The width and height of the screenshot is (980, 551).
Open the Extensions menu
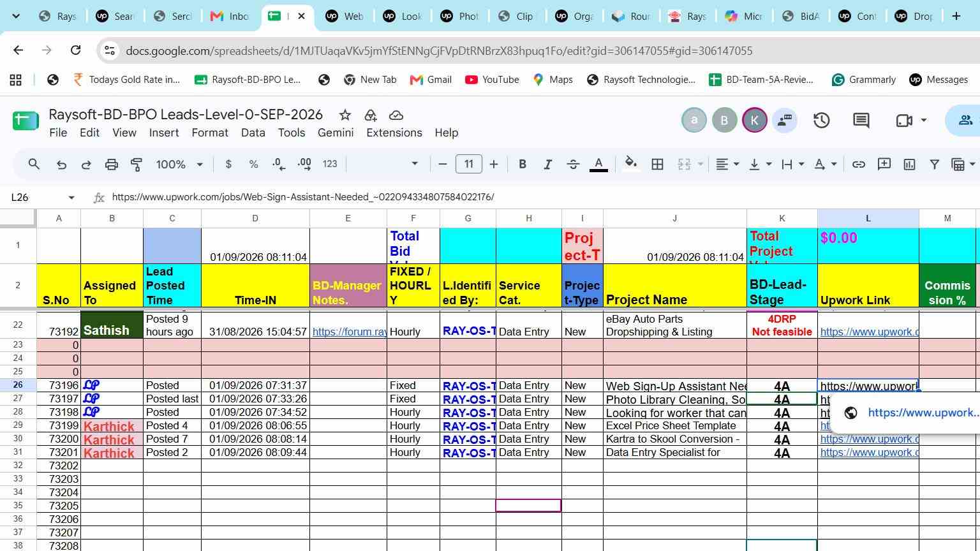(x=394, y=133)
